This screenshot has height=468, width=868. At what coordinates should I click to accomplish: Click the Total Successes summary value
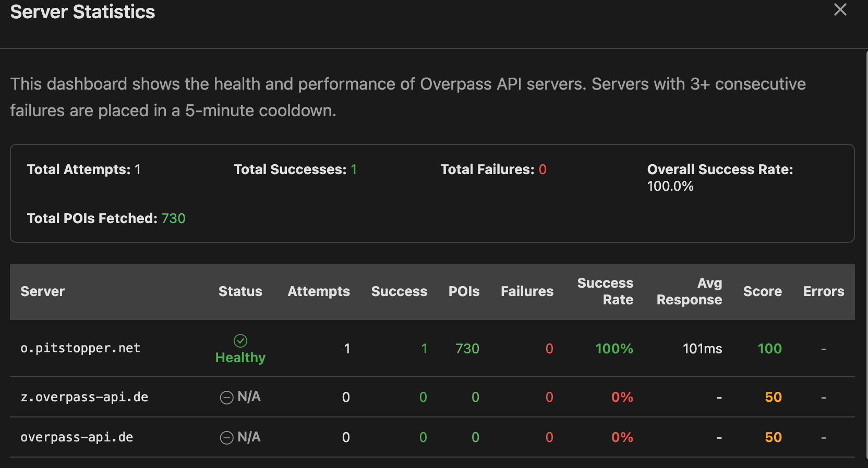354,169
